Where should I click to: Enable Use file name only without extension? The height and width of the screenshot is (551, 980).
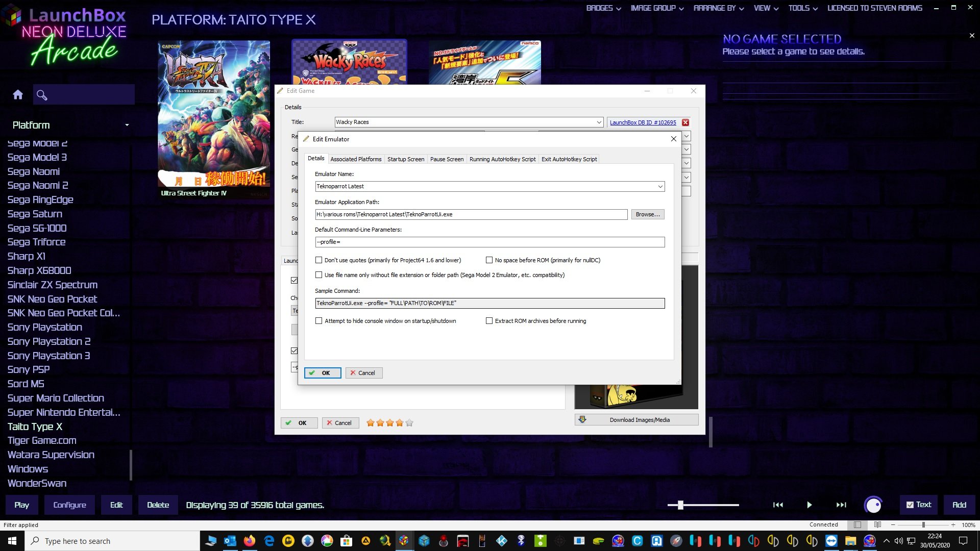[319, 275]
